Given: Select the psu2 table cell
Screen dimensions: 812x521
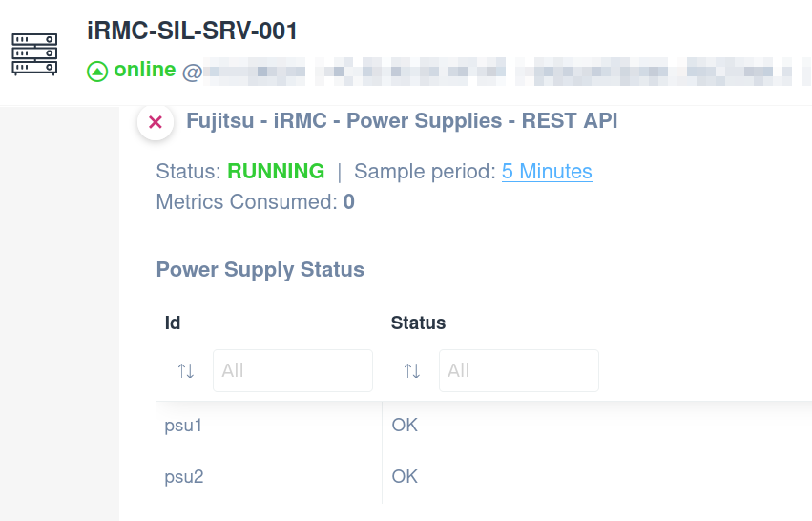Looking at the screenshot, I should click(184, 477).
